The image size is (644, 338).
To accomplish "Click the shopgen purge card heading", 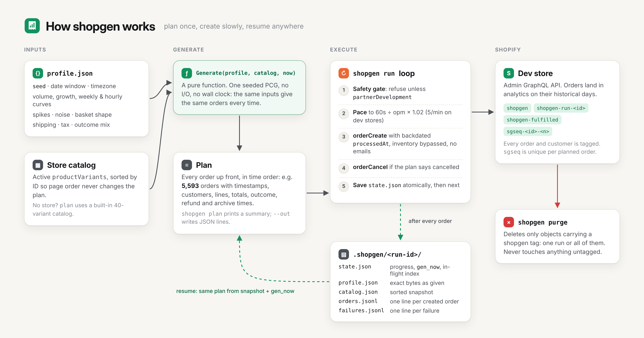I will click(543, 222).
